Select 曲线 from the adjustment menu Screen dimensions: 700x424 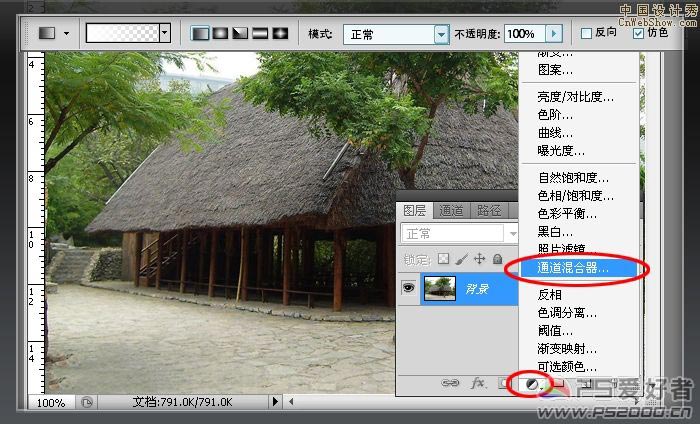(555, 133)
